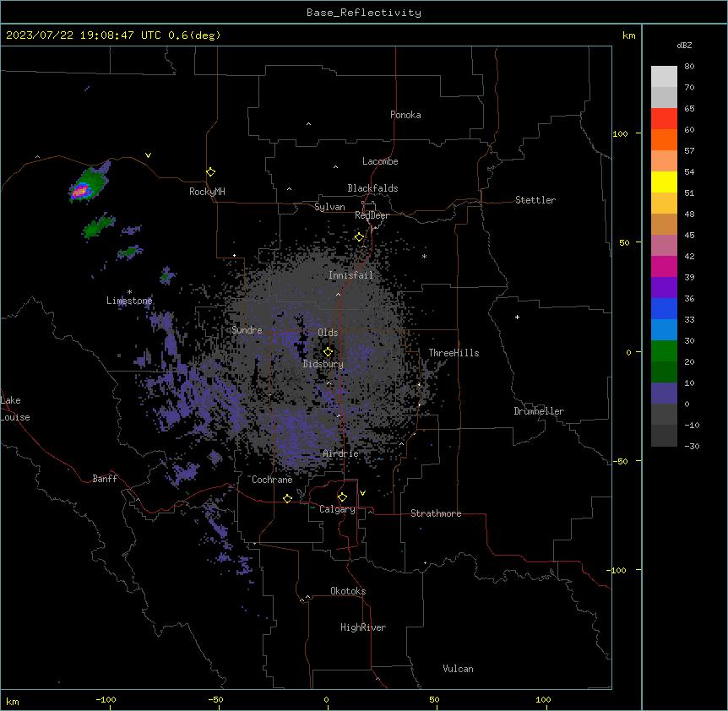
Task: Click the Ponoka town label
Action: 405,115
